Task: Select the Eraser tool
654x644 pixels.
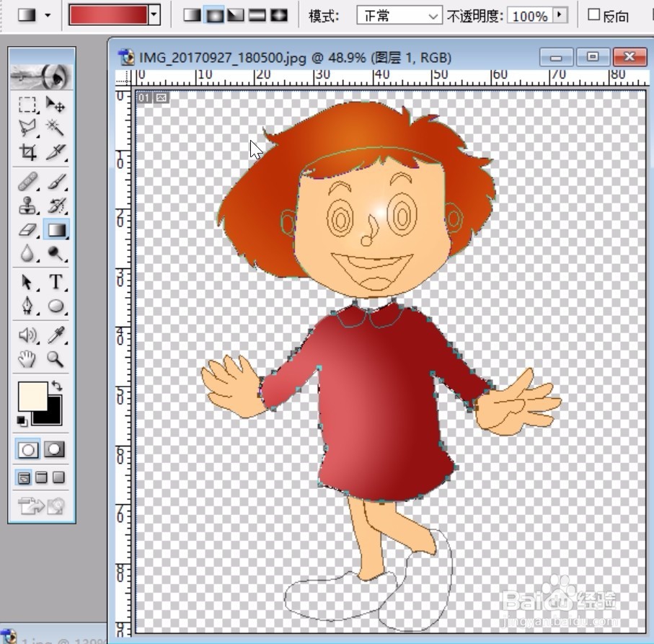Action: tap(27, 230)
